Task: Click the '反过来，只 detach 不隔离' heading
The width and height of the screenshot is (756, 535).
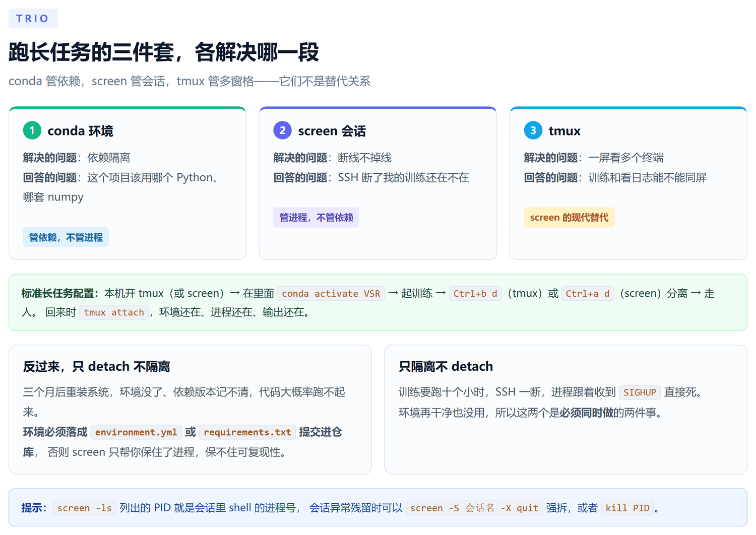Action: [x=97, y=366]
